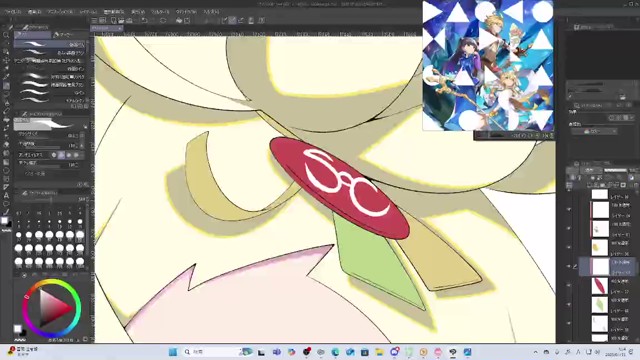Screen dimensions: 640x360
Task: Toggle the eye of the selected layer
Action: pos(569,266)
